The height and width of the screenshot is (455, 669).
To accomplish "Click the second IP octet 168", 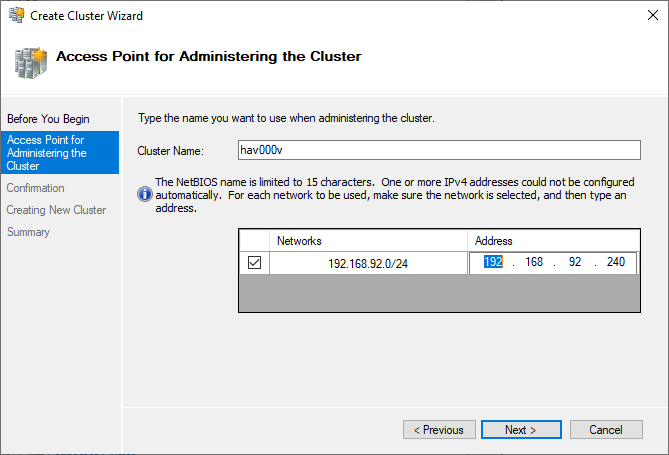I will click(532, 262).
